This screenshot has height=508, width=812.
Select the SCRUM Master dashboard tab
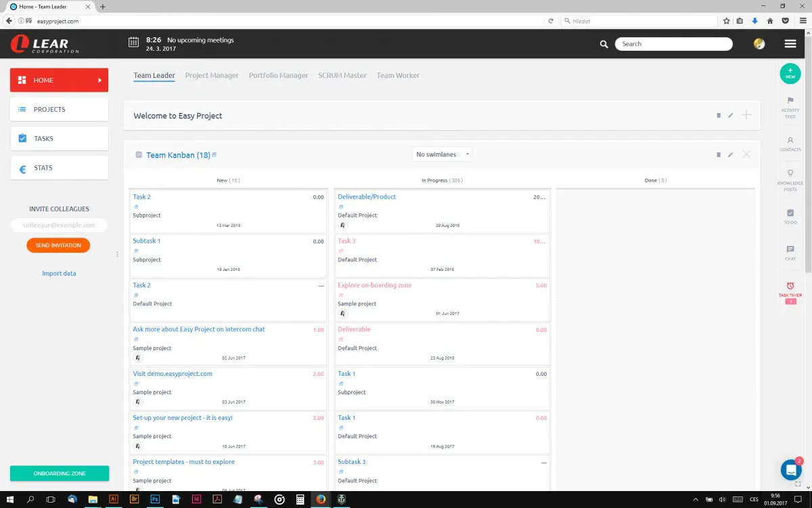coord(342,75)
